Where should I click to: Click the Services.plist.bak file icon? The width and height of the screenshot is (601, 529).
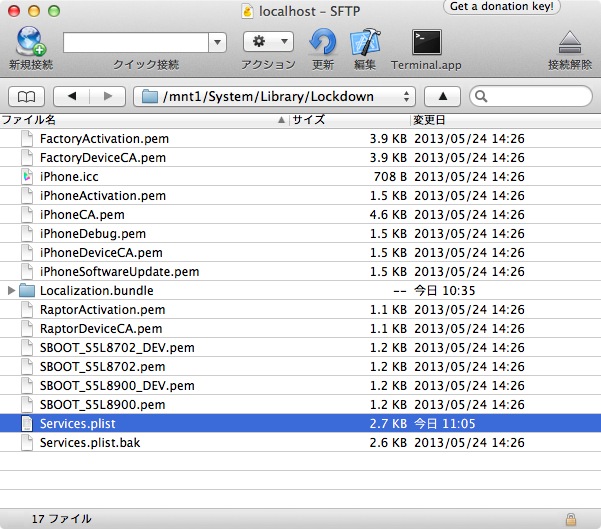(x=27, y=443)
